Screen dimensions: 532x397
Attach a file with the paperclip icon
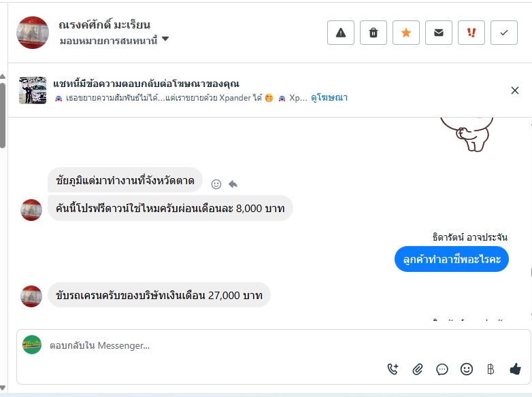(418, 369)
